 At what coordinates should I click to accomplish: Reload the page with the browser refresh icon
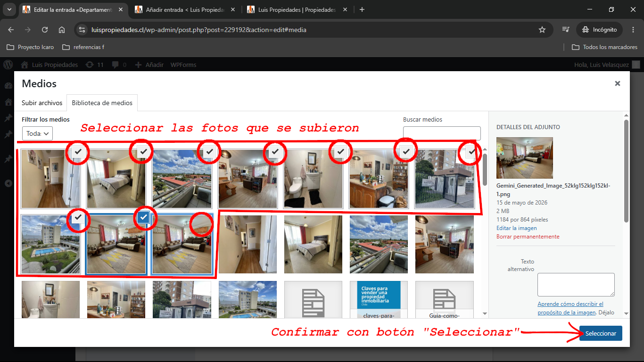click(45, 30)
